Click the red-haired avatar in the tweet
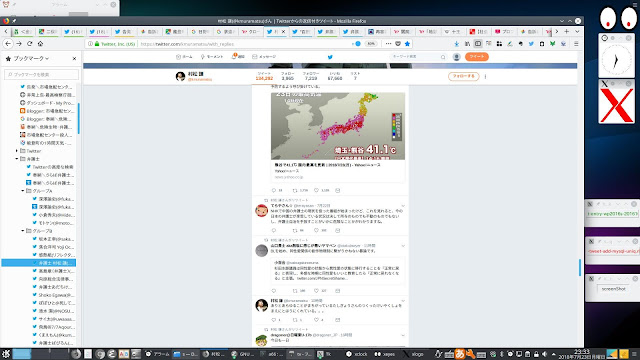 click(261, 211)
